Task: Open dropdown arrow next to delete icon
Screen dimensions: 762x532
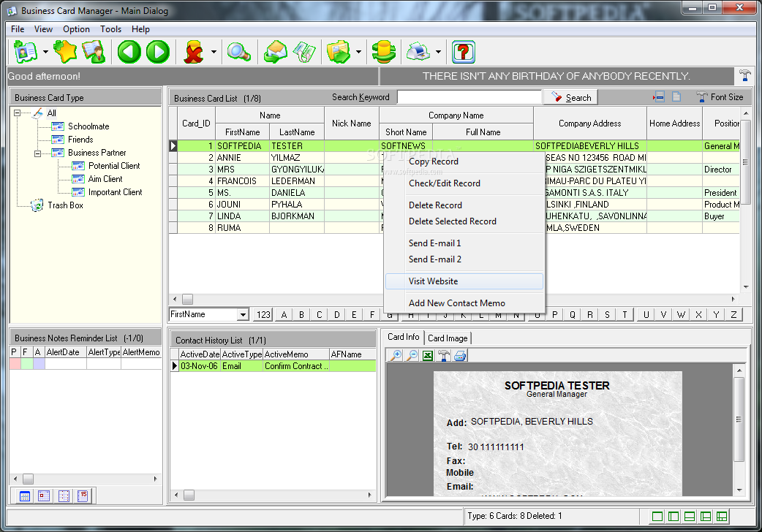Action: tap(214, 51)
